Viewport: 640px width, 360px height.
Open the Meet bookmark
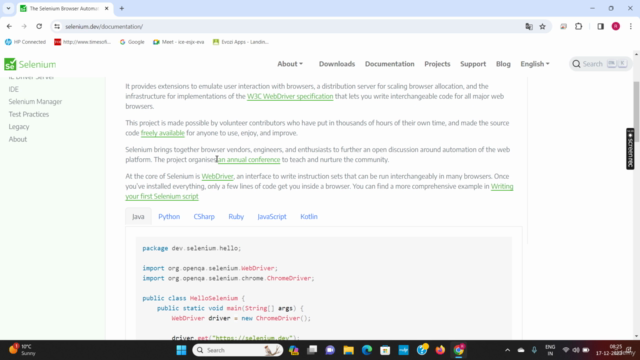(x=178, y=42)
